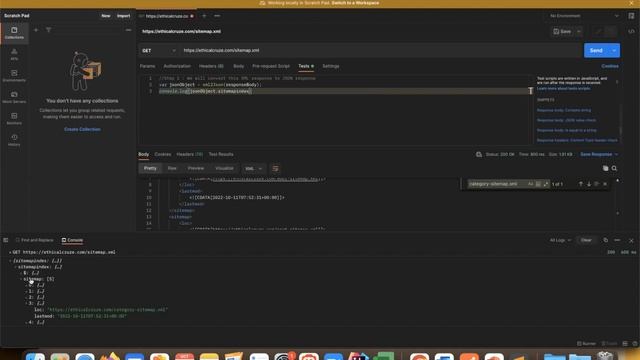This screenshot has width=640, height=360.
Task: Collapse the GET request log entry
Action: (x=10, y=252)
